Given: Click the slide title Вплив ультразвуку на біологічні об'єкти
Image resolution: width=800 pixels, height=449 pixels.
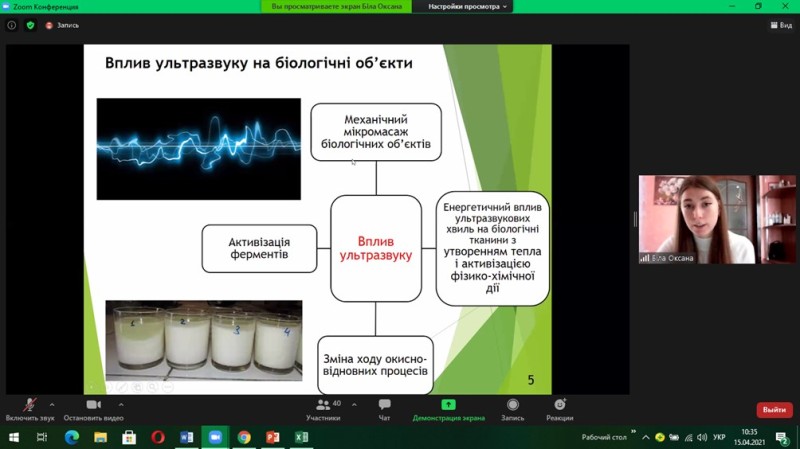Looking at the screenshot, I should (259, 63).
